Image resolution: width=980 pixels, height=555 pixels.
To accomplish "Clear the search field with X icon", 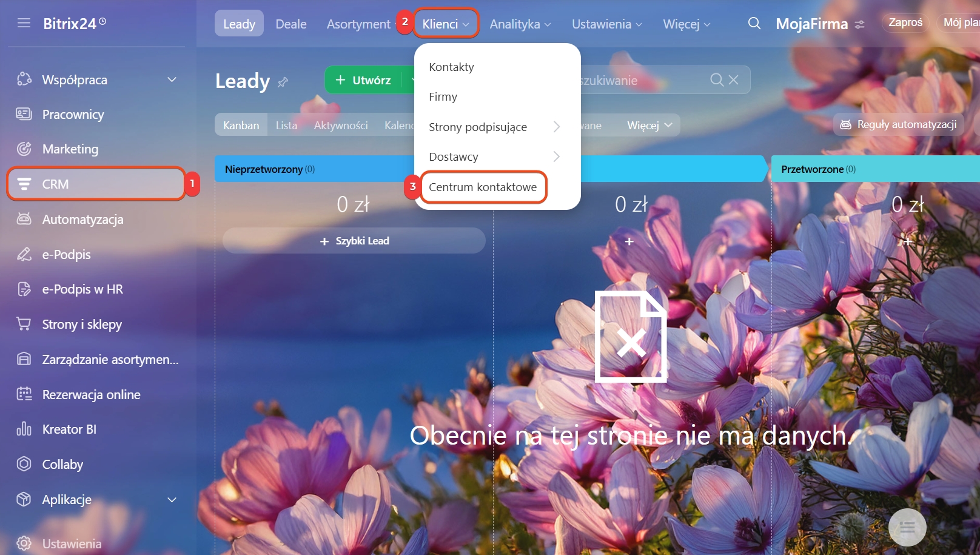I will [x=734, y=80].
